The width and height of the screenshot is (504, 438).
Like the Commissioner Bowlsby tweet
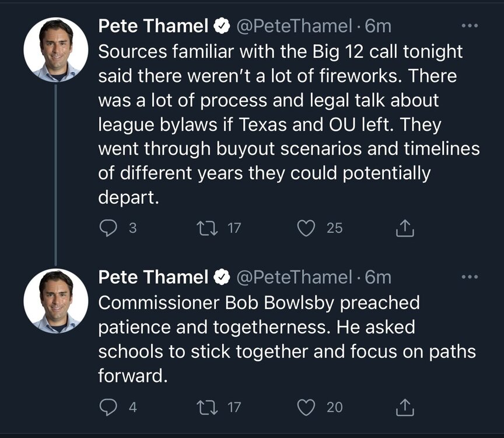pos(306,406)
